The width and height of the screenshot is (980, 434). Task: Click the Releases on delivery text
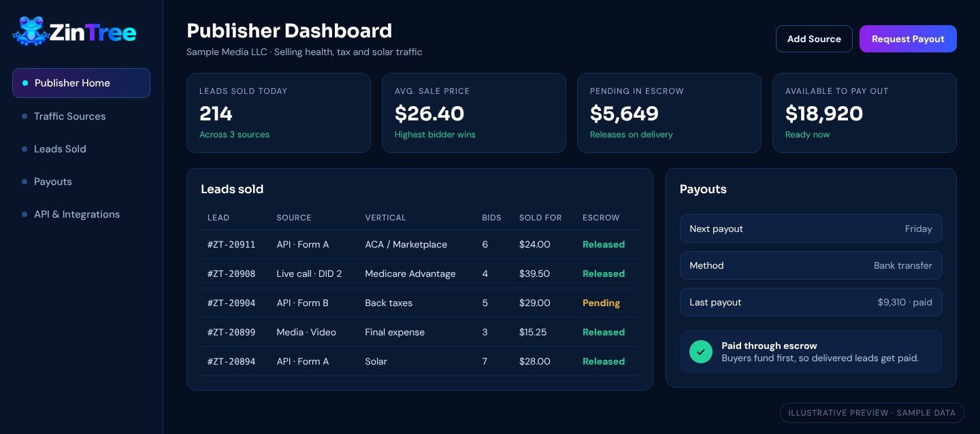pyautogui.click(x=631, y=135)
